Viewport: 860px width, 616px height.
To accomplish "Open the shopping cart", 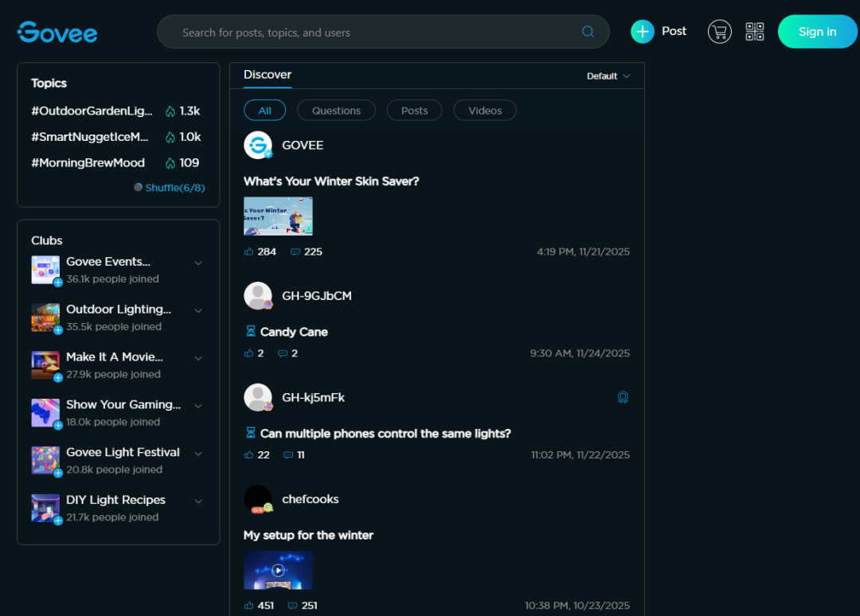I will 719,32.
